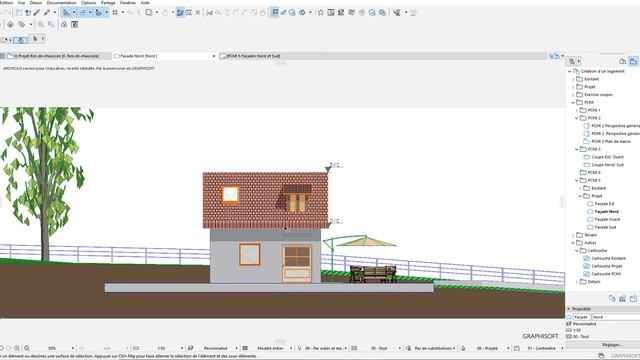Click the library book icon

tap(351, 13)
